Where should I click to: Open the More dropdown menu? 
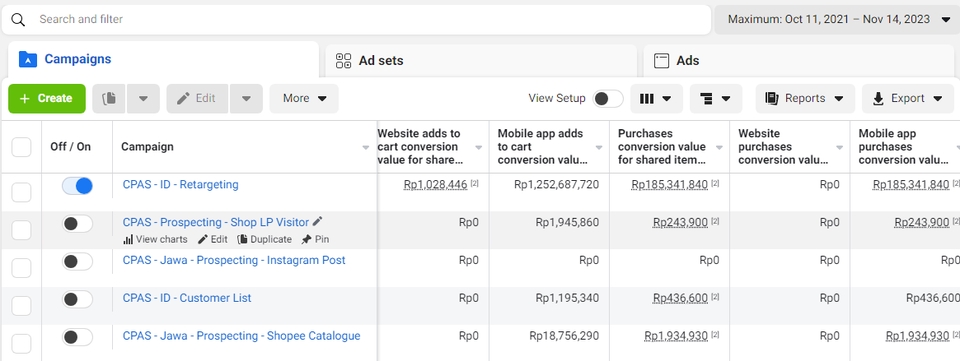tap(304, 99)
